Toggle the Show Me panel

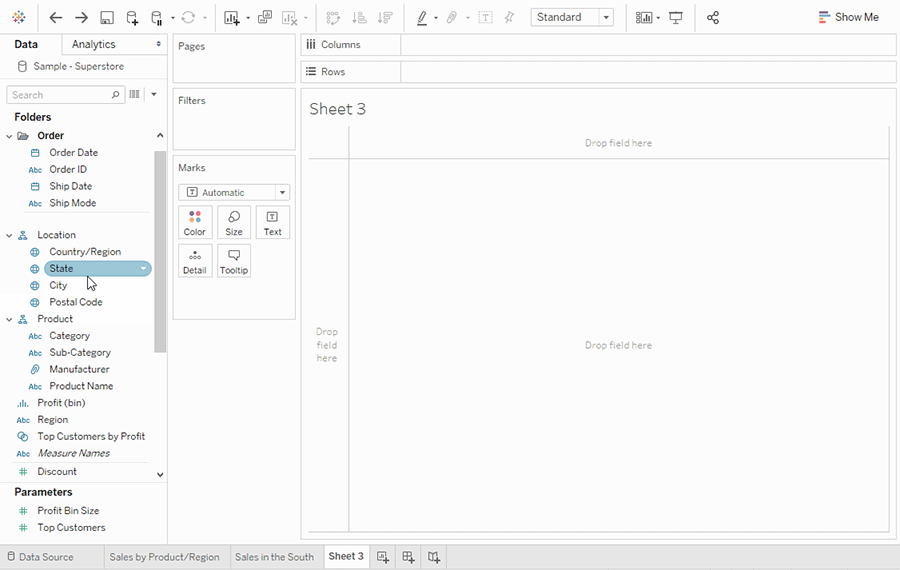pos(848,17)
